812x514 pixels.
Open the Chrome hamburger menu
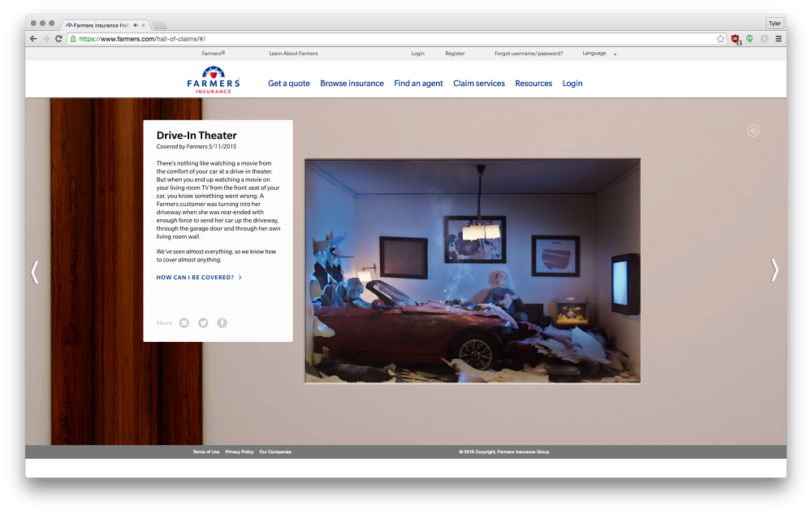pos(778,37)
